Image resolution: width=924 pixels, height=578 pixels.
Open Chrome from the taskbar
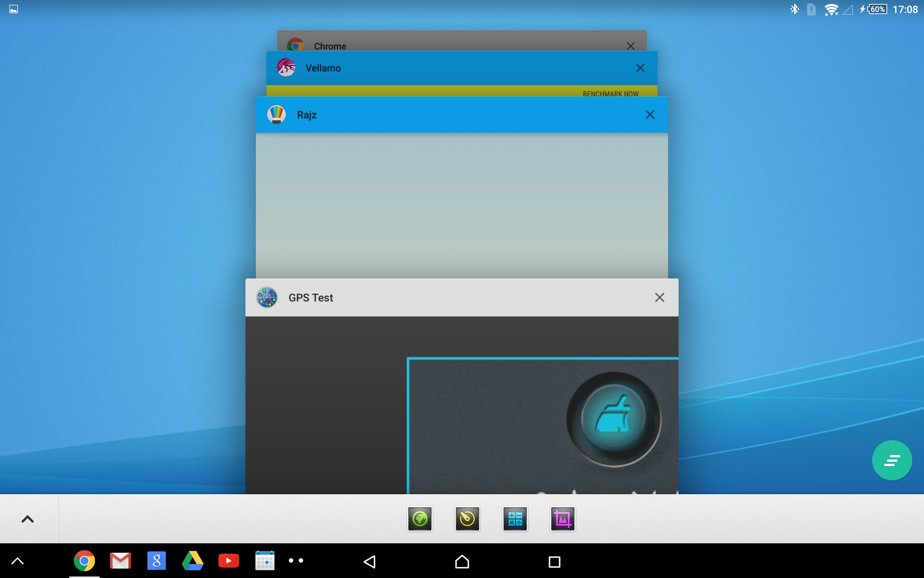tap(84, 561)
